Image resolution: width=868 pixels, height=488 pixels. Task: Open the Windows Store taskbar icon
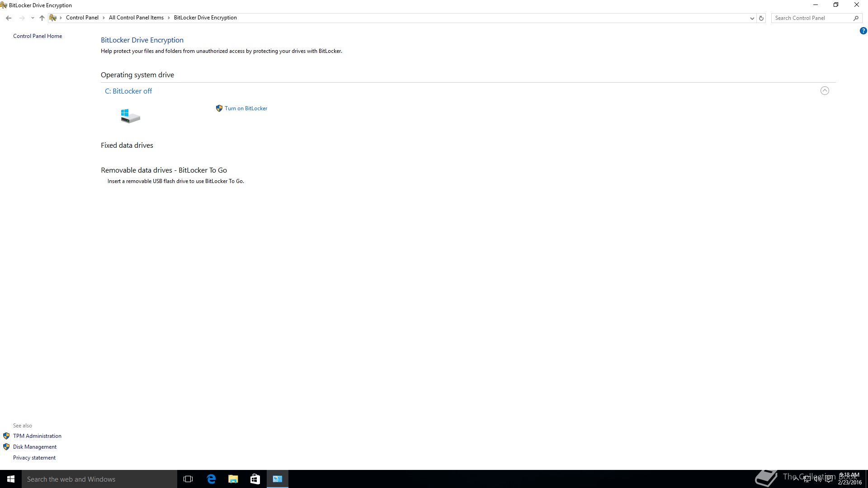pos(255,479)
